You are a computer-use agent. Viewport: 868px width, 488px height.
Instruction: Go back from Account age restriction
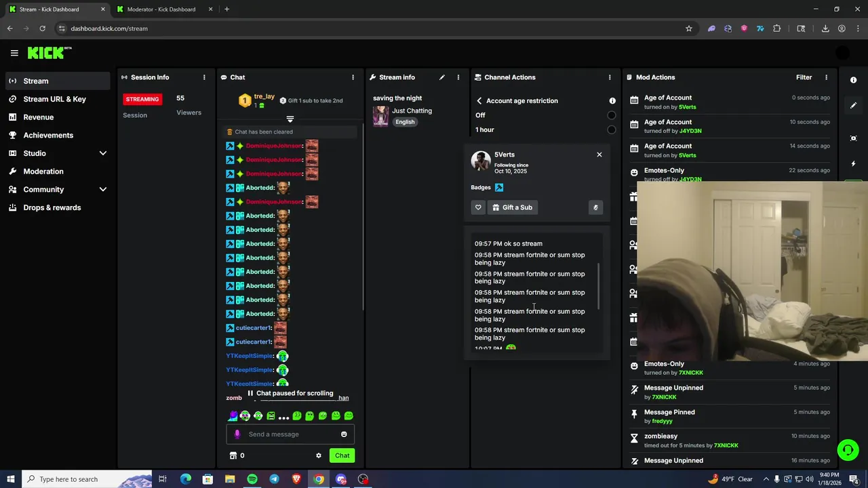tap(479, 101)
